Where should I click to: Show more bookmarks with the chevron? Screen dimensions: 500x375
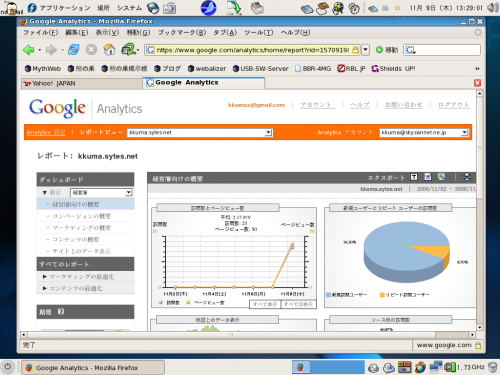477,69
